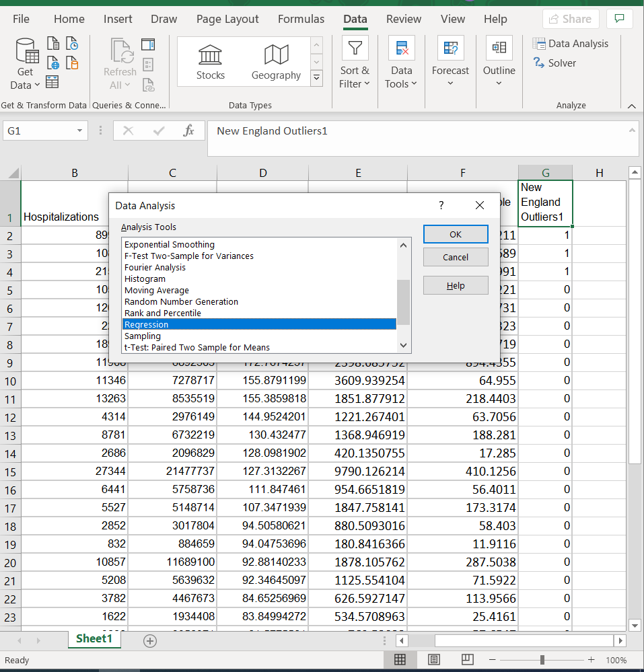Open Recent Sources icon with clock
The image size is (644, 672).
[72, 43]
